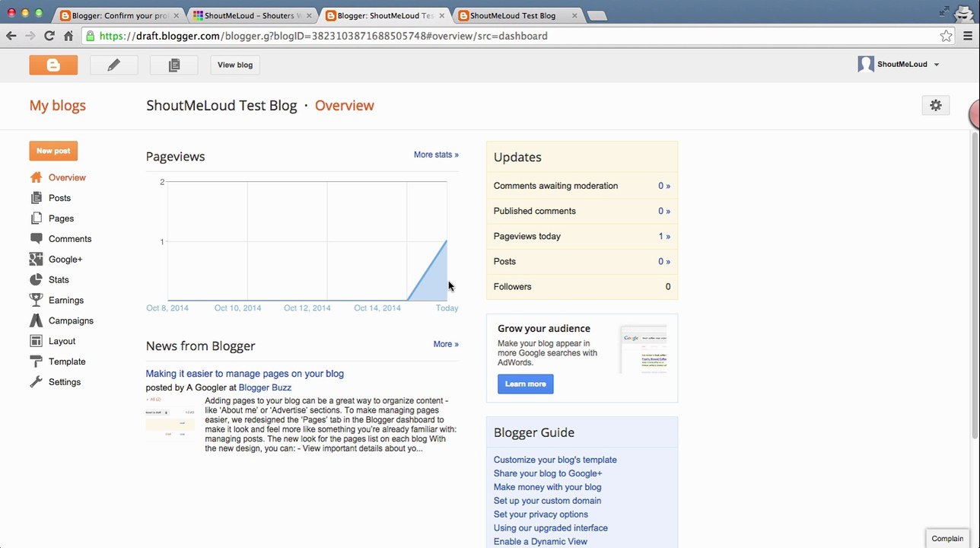This screenshot has width=980, height=548.
Task: Open 'Using our upgraded interface' guide
Action: point(551,528)
